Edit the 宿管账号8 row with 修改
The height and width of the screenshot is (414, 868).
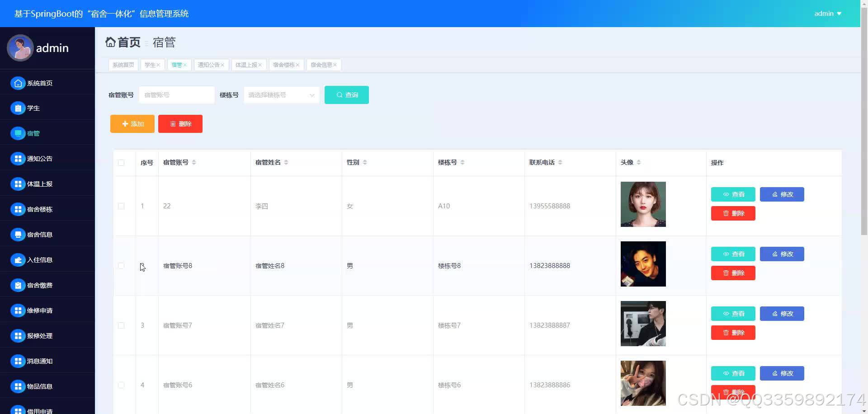click(x=782, y=254)
